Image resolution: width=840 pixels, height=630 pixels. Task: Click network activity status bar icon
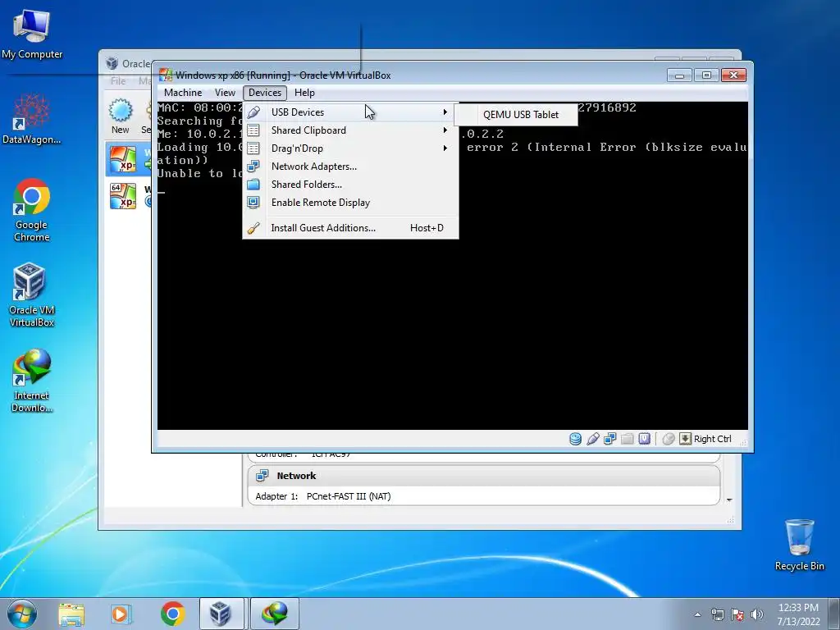point(609,439)
